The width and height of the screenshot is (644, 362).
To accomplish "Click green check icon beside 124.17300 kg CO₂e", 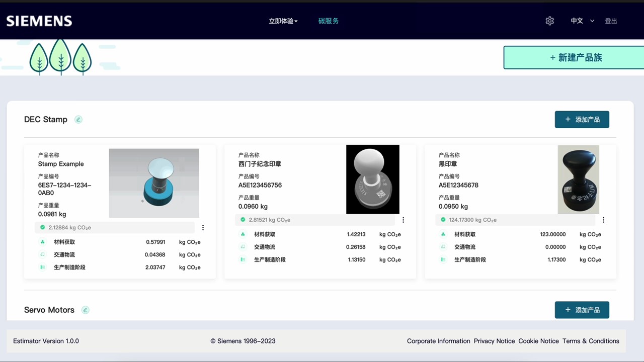I will [443, 220].
